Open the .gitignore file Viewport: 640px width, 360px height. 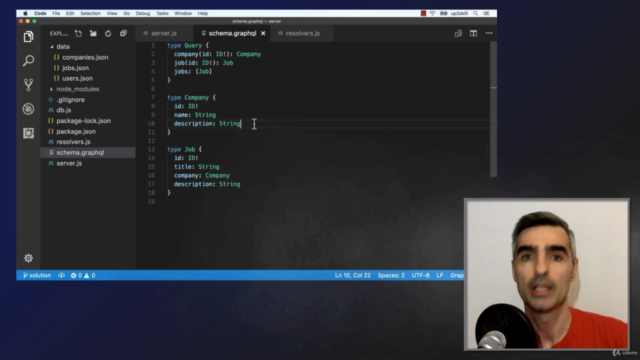coord(71,100)
